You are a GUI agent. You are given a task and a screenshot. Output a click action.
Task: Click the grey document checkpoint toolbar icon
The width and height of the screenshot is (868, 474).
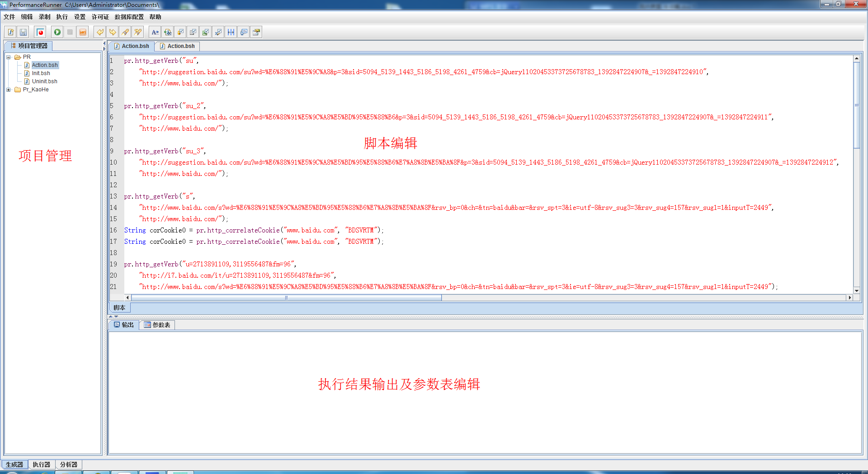[x=193, y=32]
